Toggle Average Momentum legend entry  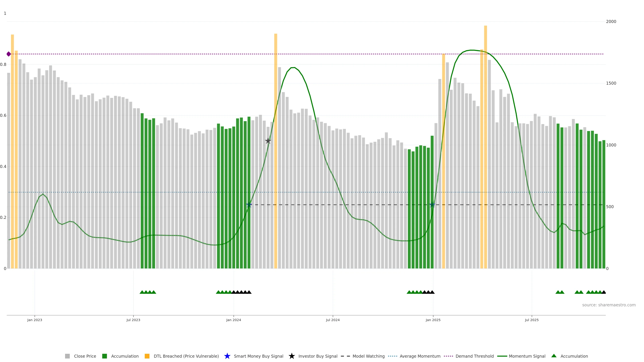(x=420, y=356)
